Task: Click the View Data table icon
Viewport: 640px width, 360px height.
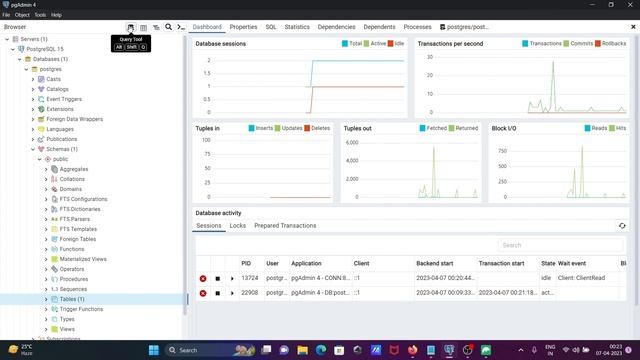Action: pyautogui.click(x=143, y=27)
